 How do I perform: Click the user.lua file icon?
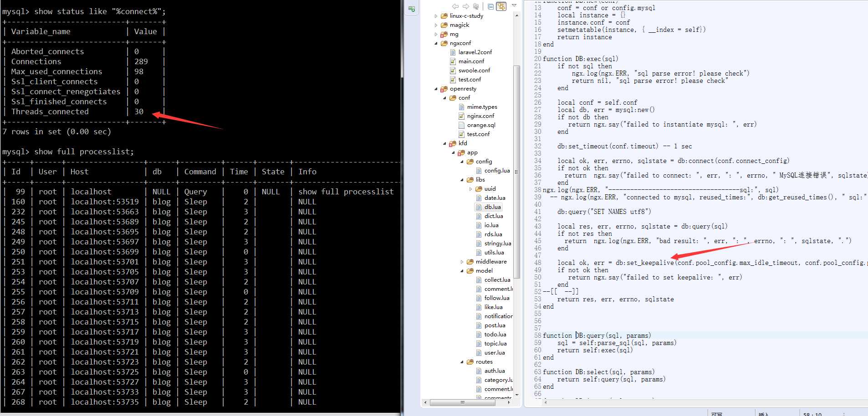coord(479,353)
